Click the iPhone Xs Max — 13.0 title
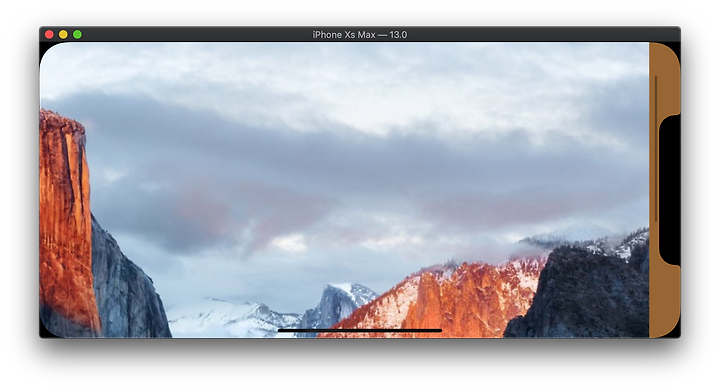The height and width of the screenshot is (390, 720). [x=360, y=34]
